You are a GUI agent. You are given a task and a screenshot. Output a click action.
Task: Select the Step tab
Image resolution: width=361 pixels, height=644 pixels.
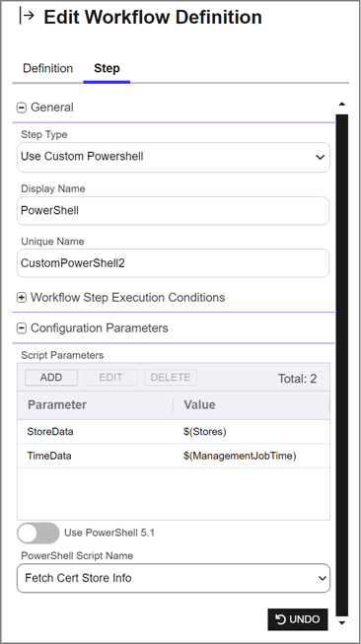point(107,68)
